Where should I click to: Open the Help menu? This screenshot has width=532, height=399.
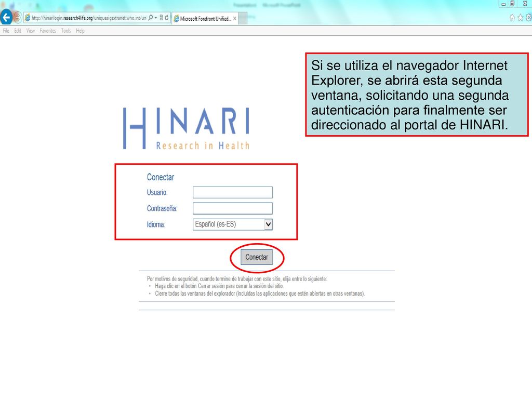point(80,31)
